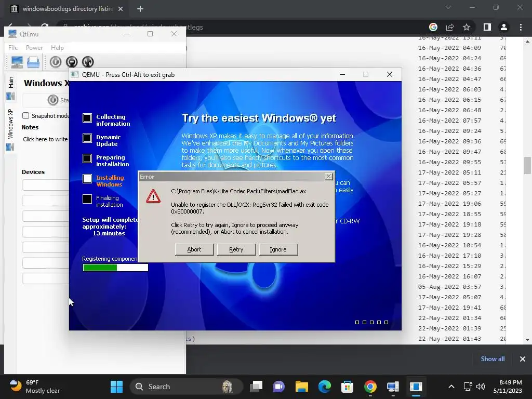The height and width of the screenshot is (399, 532).
Task: Open the Windows Start button
Action: tap(117, 387)
